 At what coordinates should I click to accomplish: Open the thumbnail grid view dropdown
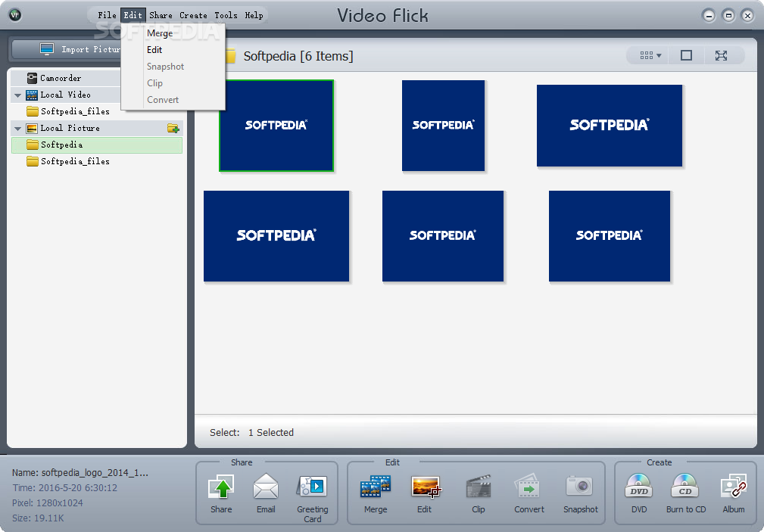click(651, 55)
